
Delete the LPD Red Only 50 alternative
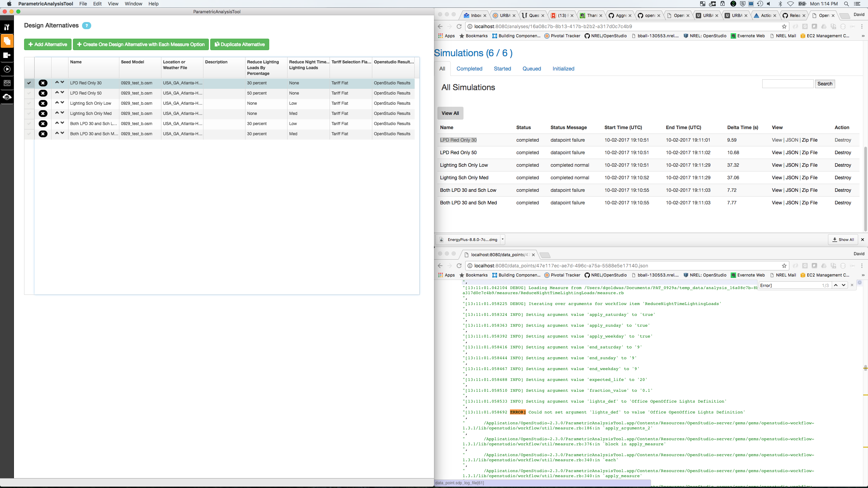tap(43, 93)
